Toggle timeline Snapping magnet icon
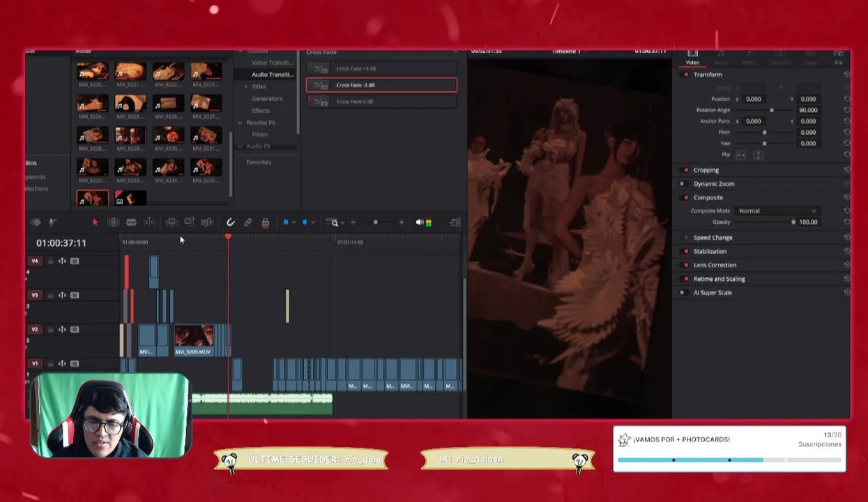Image resolution: width=868 pixels, height=502 pixels. coord(230,222)
